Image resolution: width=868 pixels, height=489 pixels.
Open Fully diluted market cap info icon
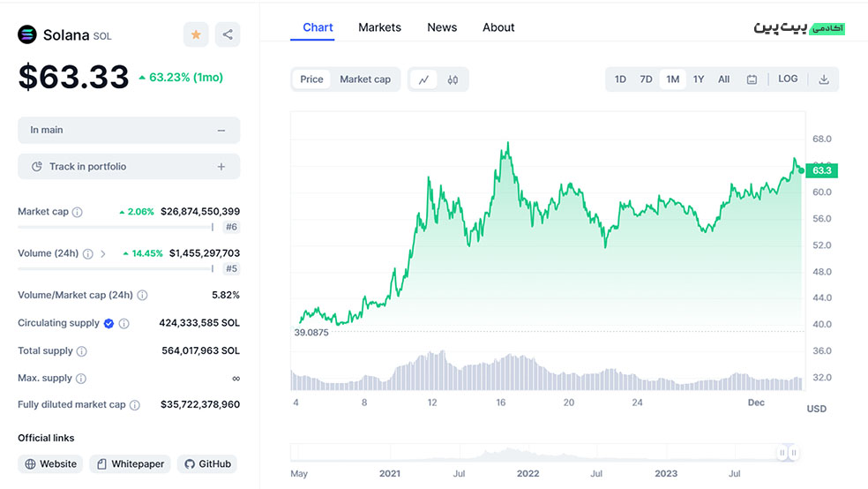tap(134, 405)
